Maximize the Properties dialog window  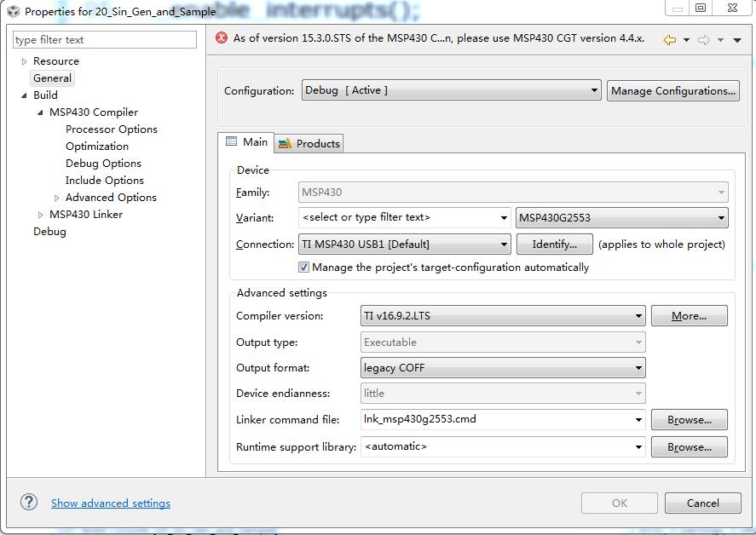click(x=701, y=8)
